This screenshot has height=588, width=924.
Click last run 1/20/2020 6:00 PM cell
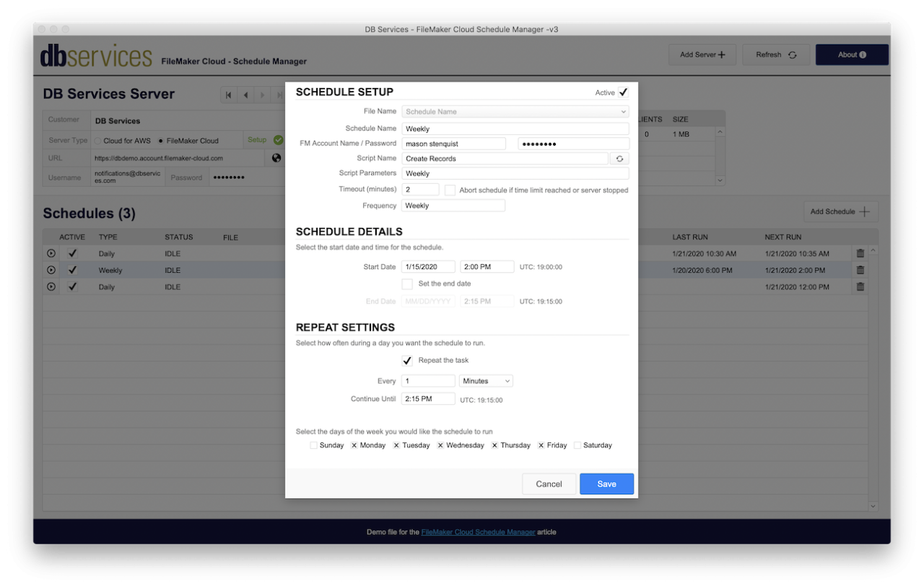702,271
